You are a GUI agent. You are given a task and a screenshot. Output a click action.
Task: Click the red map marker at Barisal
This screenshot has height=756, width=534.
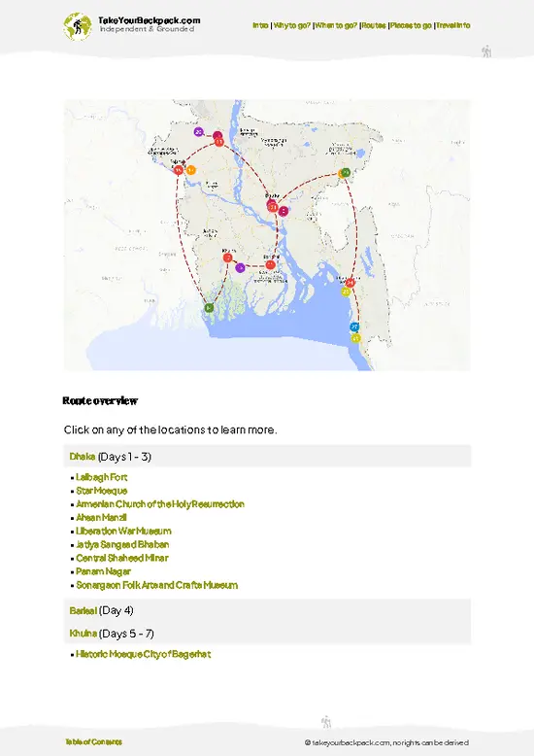271,264
